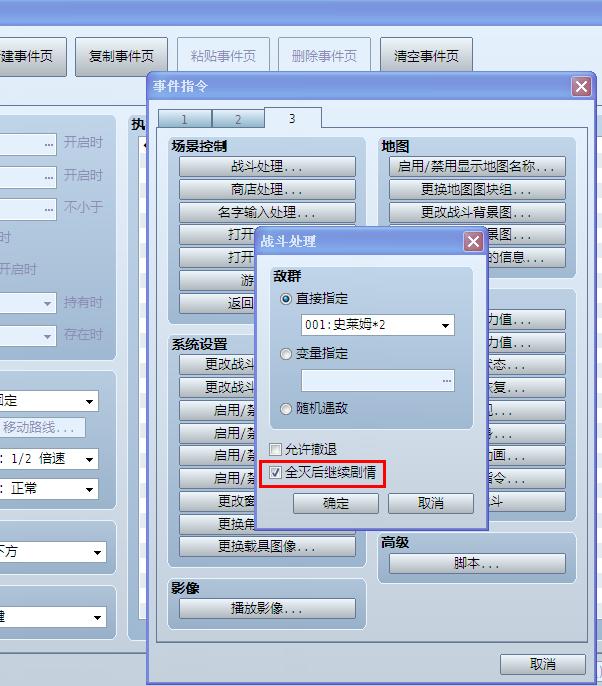Click 启用/禁用显示地图名称... button
The image size is (602, 686).
(477, 167)
